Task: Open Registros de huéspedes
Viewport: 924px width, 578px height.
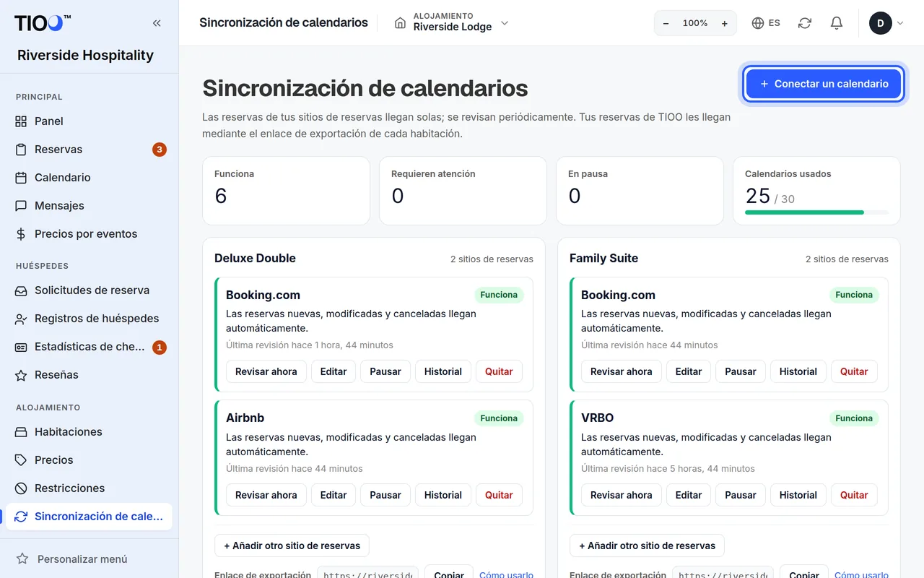Action: point(90,319)
